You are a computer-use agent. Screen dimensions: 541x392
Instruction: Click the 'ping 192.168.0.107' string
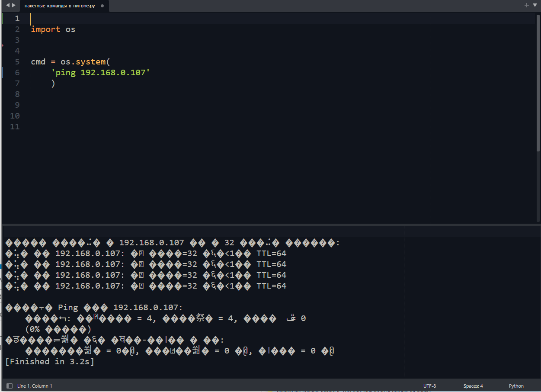pos(100,73)
